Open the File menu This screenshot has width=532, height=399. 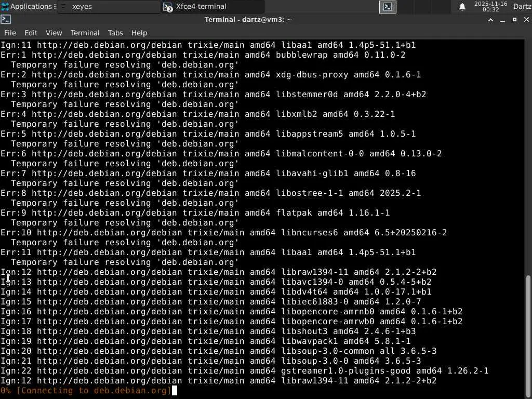pos(10,33)
